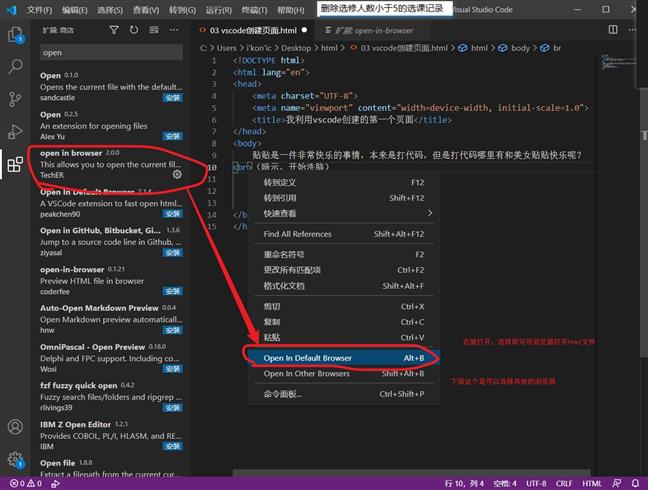Install IBM Z Open Editor extension

[173, 447]
